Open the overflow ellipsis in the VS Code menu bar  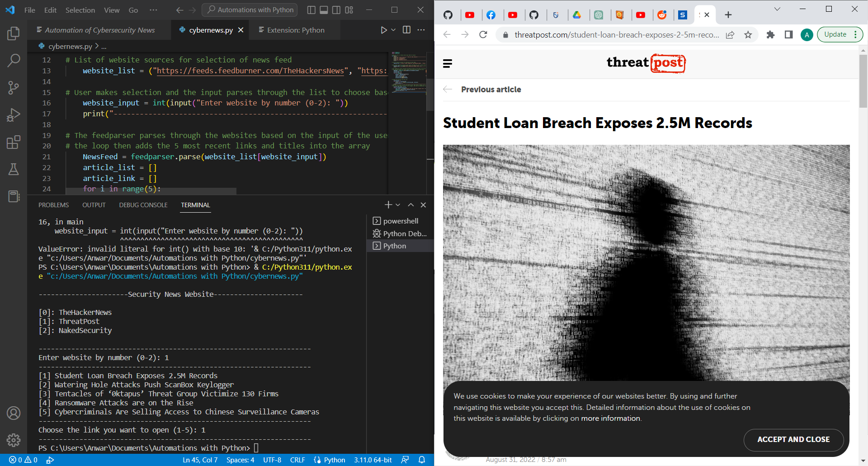pyautogui.click(x=153, y=10)
